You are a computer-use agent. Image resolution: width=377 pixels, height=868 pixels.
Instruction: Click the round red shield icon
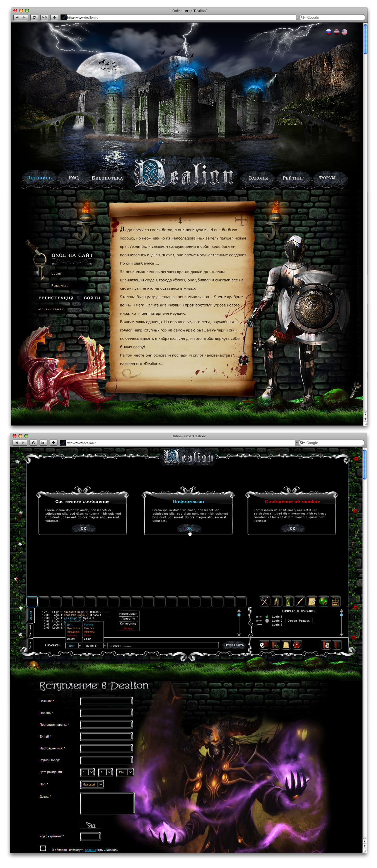click(297, 645)
